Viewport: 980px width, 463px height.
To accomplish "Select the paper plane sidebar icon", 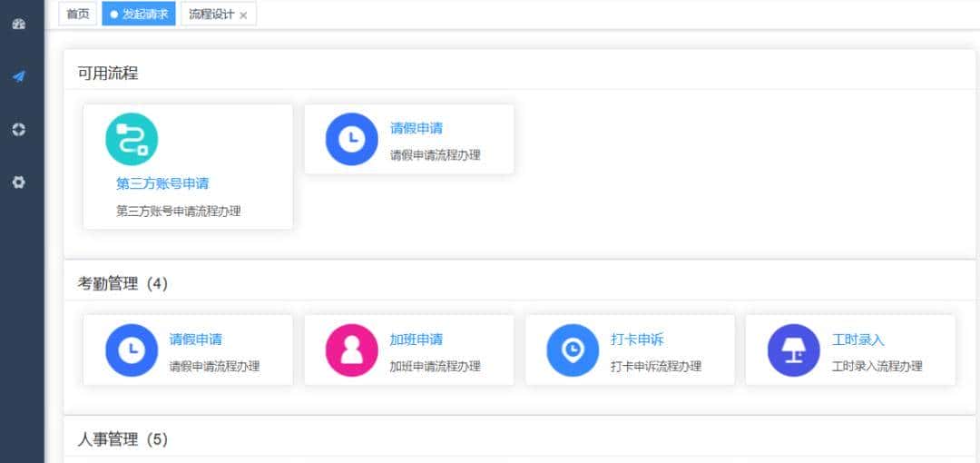I will click(x=19, y=77).
